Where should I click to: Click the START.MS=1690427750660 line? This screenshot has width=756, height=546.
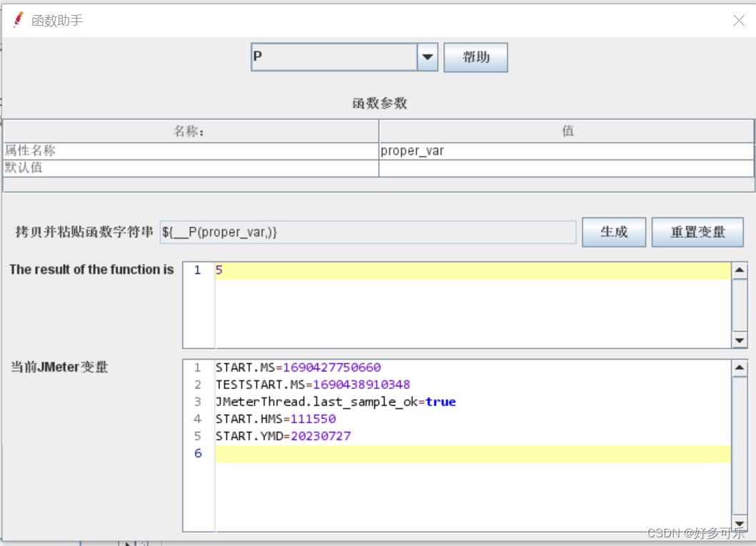(x=298, y=367)
